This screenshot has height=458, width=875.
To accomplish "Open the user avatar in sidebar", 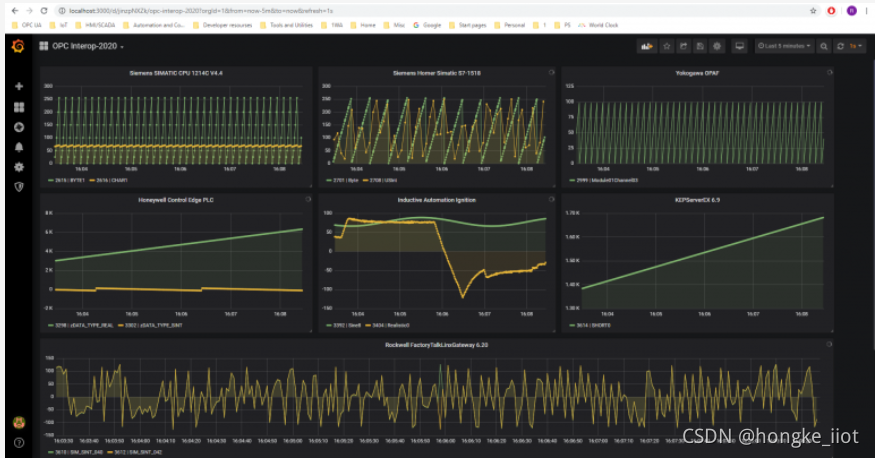I will coord(19,422).
